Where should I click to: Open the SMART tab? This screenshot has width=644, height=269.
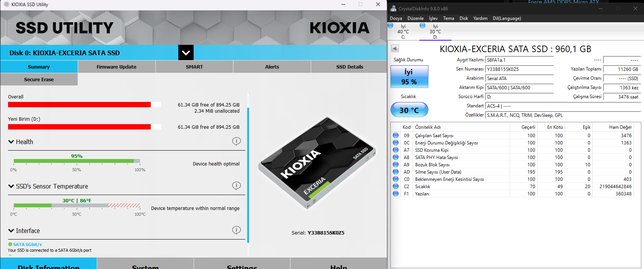tap(194, 67)
